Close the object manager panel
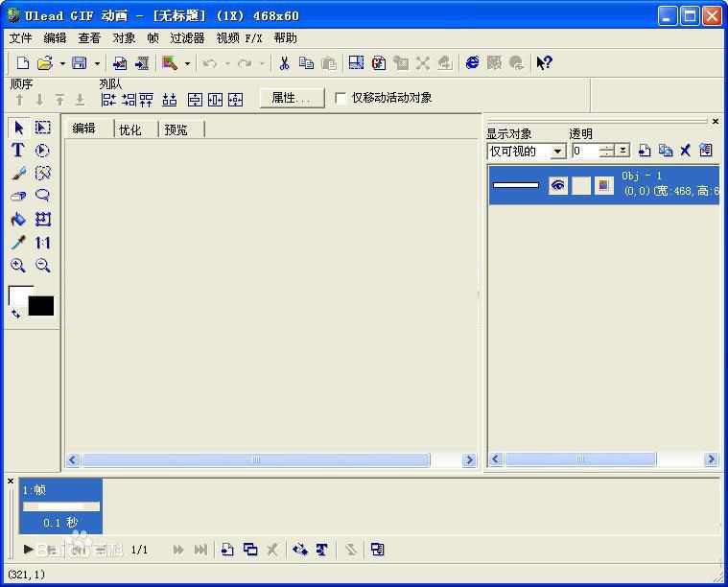The height and width of the screenshot is (587, 728). [715, 121]
